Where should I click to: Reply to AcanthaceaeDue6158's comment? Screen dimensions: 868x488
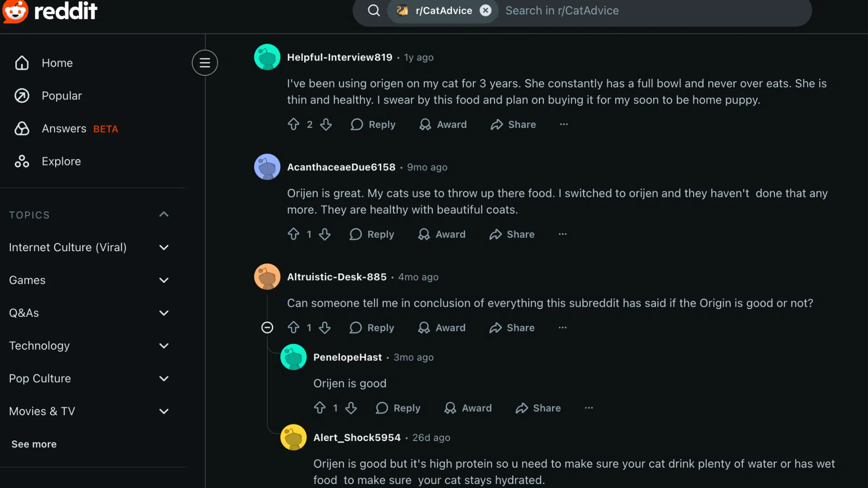coord(372,234)
